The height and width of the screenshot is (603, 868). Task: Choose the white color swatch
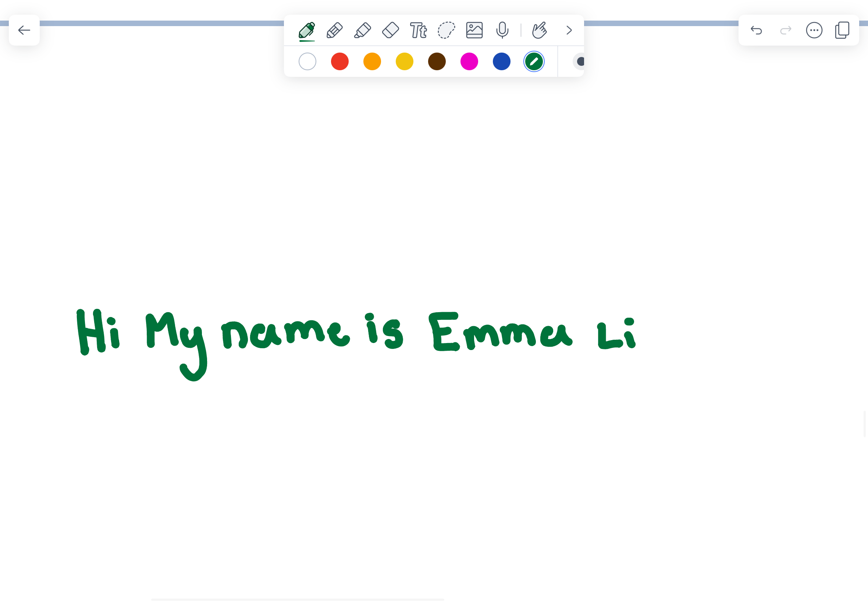tap(307, 61)
